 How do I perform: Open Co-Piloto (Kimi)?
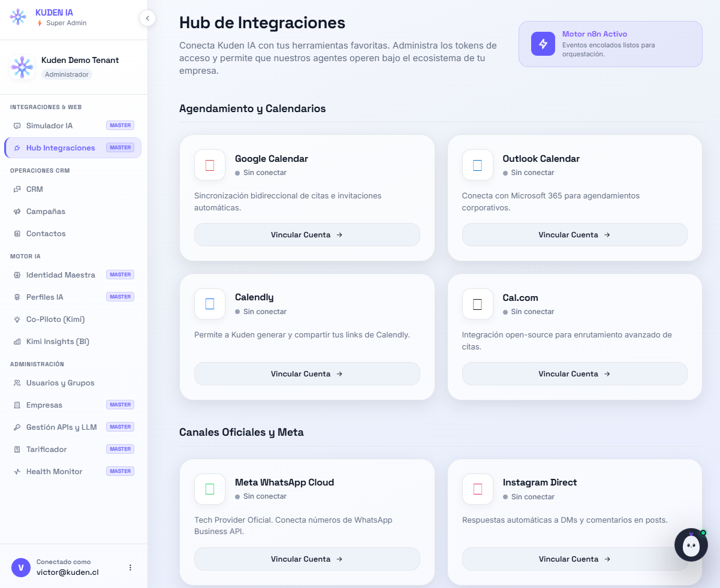[73, 319]
